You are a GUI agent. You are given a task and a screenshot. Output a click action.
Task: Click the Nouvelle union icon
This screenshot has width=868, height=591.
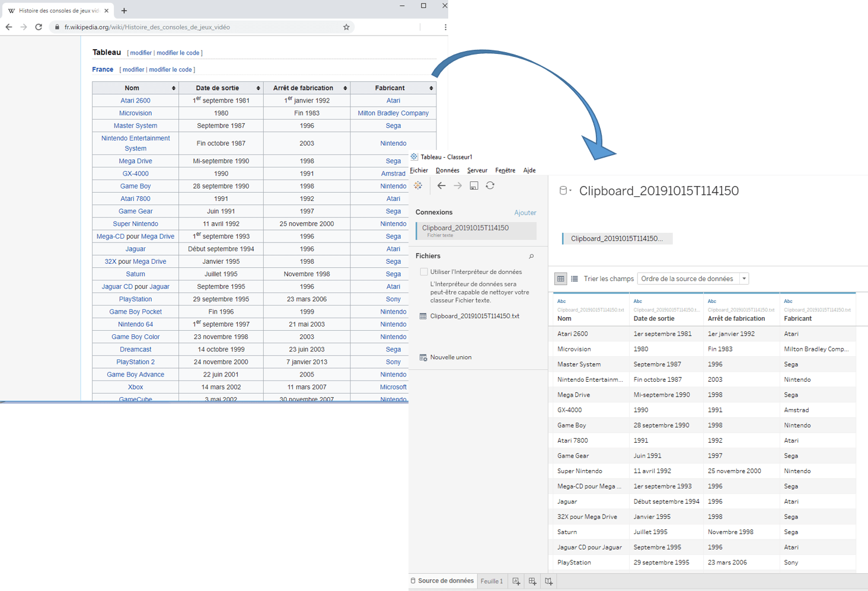coord(423,357)
